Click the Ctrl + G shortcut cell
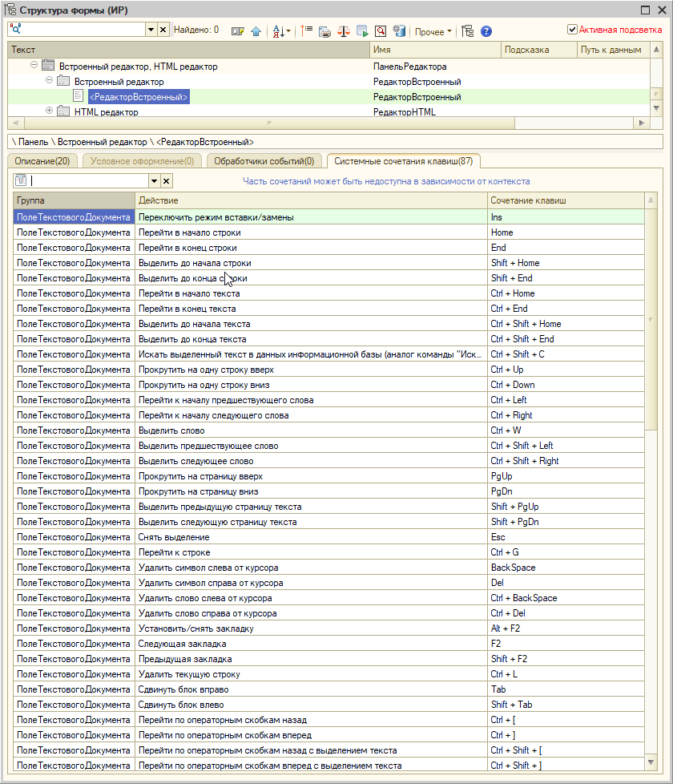The height and width of the screenshot is (784, 673). coord(566,552)
